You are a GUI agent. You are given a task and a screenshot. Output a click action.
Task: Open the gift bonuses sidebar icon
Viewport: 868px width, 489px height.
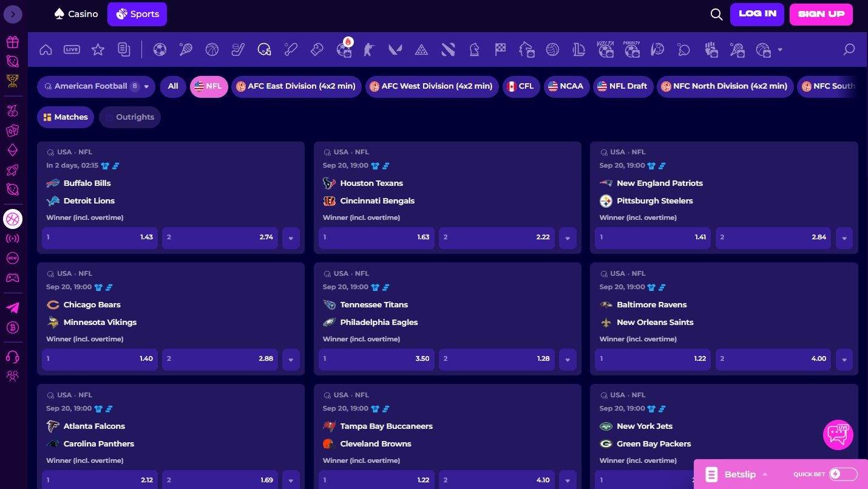point(13,42)
